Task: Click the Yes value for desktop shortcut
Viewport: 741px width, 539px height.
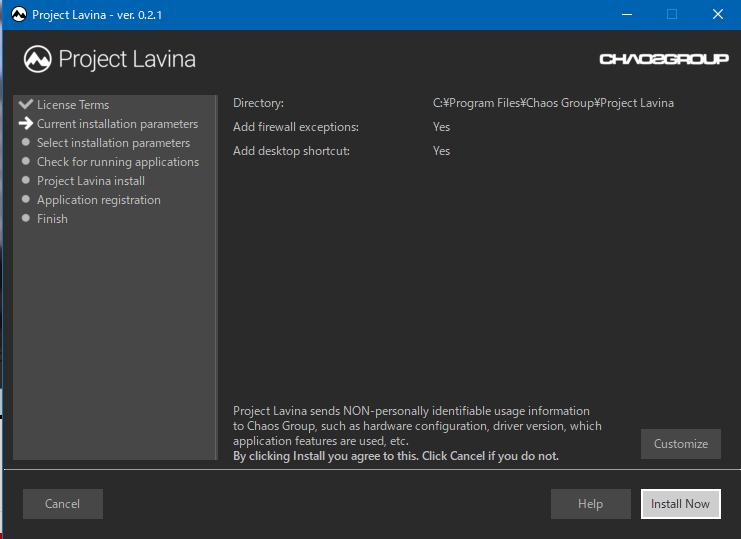Action: click(441, 151)
